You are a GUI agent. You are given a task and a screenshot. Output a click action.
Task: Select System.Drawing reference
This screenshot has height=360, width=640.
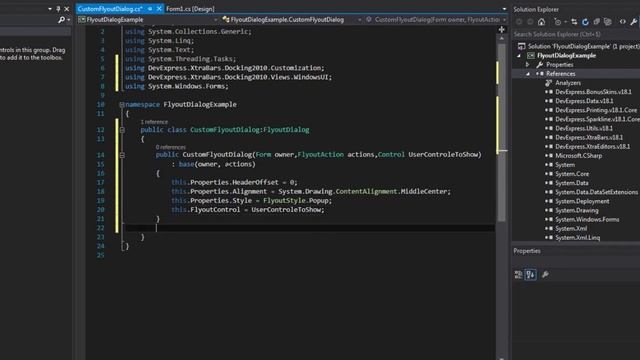(x=576, y=211)
